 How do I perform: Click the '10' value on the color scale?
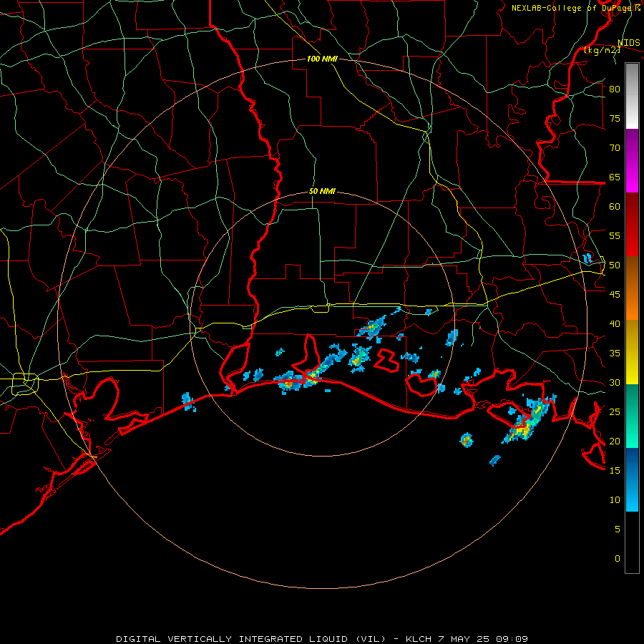[x=615, y=500]
